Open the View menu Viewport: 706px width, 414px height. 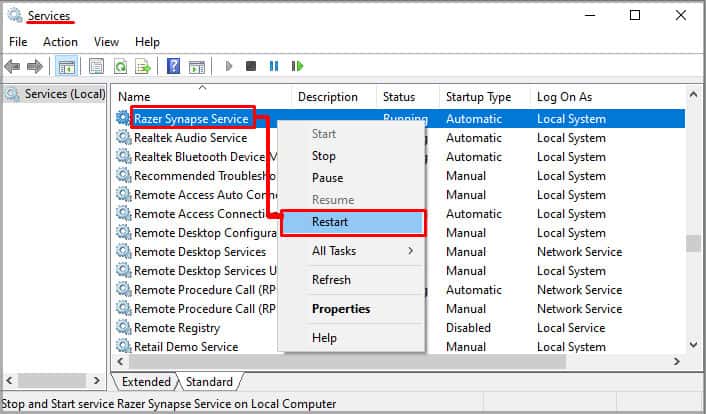click(106, 42)
